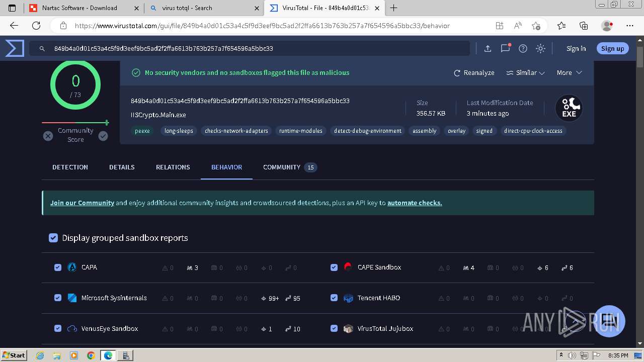644x362 pixels.
Task: Click the Sign in link
Action: 576,48
